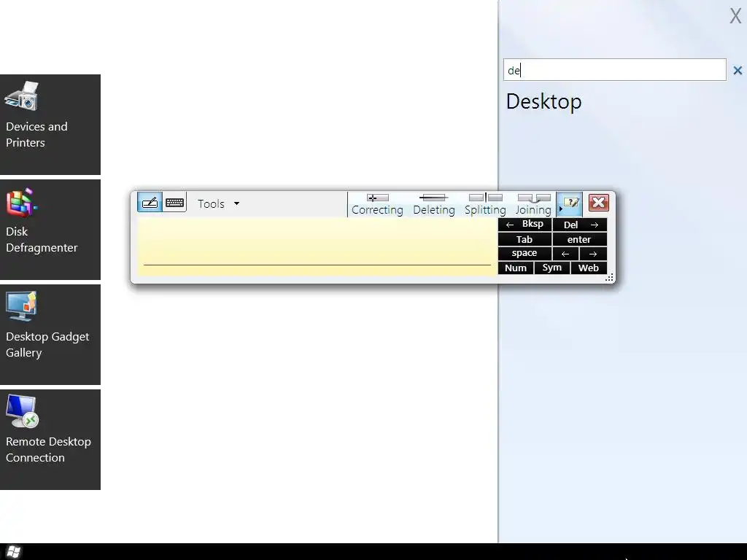Launch Disk Defragmenter tile

pyautogui.click(x=50, y=230)
